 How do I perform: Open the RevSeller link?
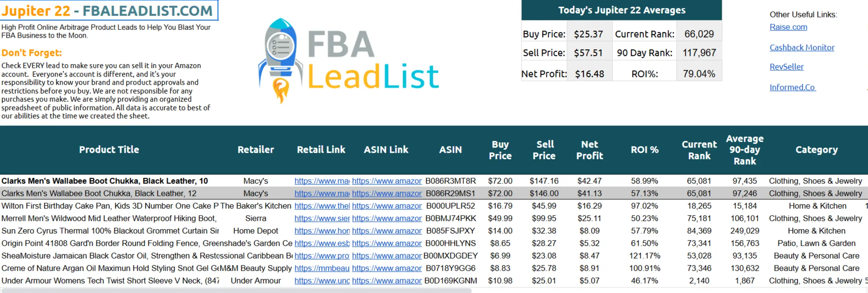click(x=786, y=67)
